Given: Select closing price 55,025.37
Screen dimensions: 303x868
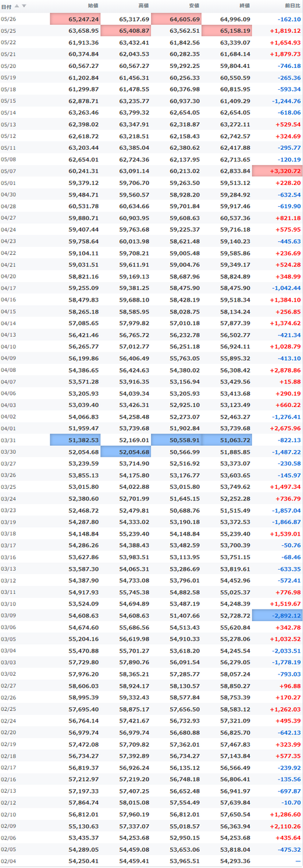Looking at the screenshot, I should (x=235, y=591).
